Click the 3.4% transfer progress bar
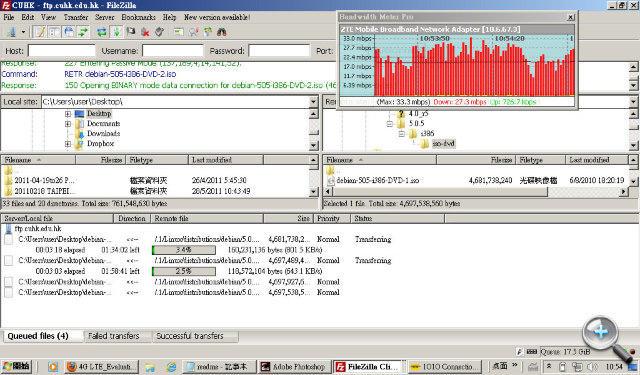The image size is (640, 375). click(184, 250)
